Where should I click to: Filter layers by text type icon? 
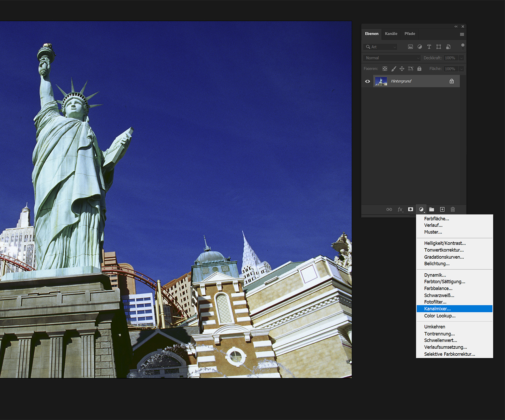click(429, 47)
